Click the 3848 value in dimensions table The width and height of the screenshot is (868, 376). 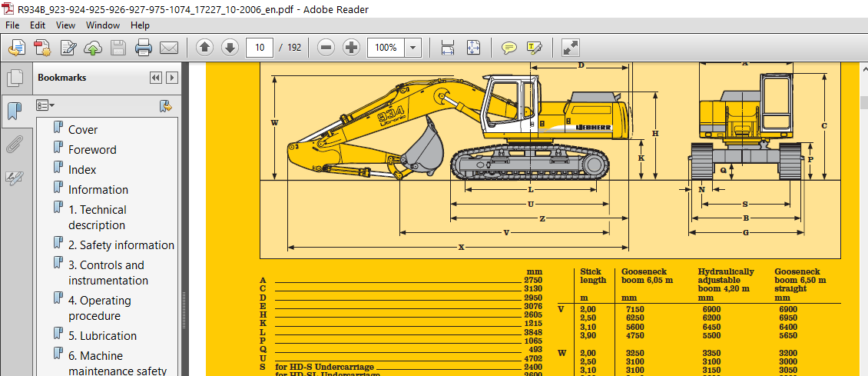[535, 332]
